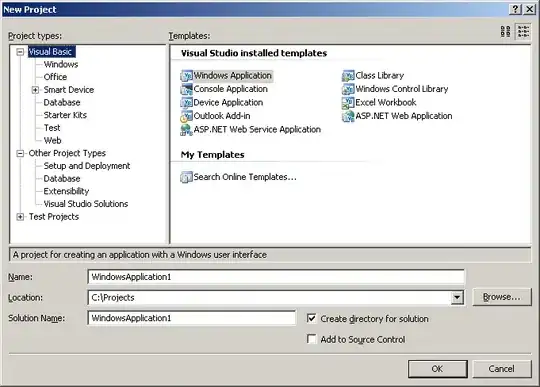Click the Windows Control Library label

pyautogui.click(x=402, y=89)
